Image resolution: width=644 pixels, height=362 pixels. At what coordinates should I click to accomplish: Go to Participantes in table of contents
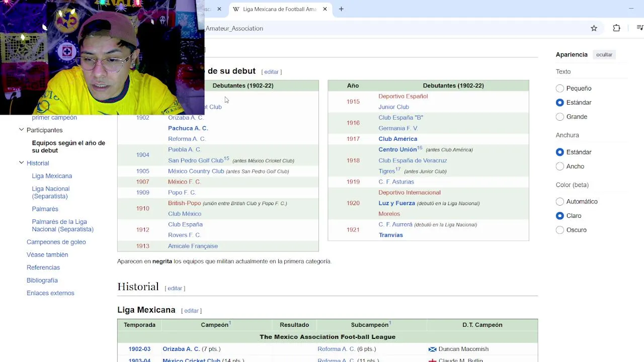44,130
